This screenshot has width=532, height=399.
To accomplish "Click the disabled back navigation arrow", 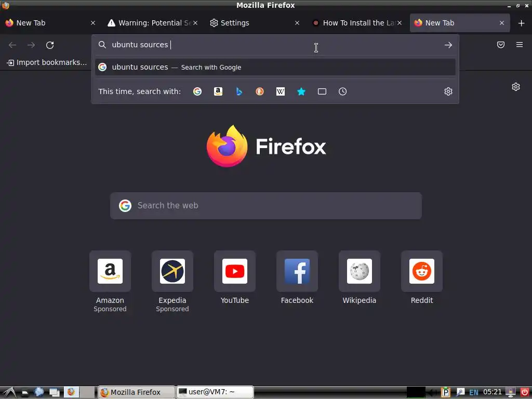I will [x=12, y=45].
